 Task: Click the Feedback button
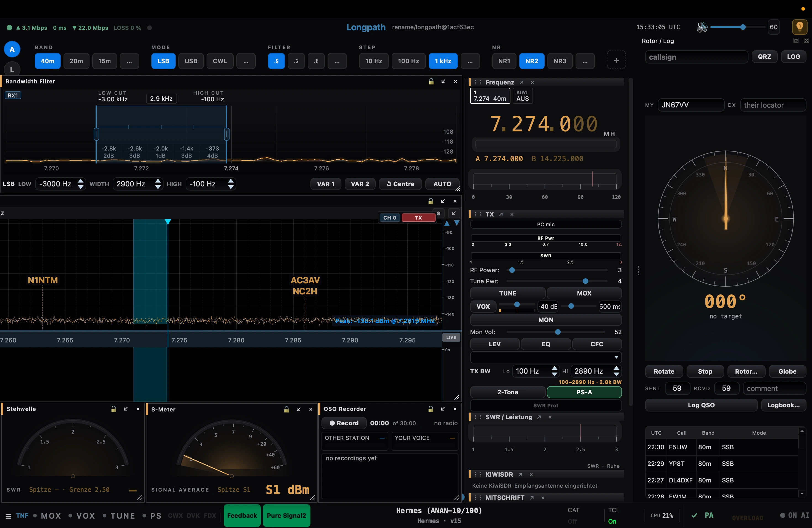(x=242, y=516)
